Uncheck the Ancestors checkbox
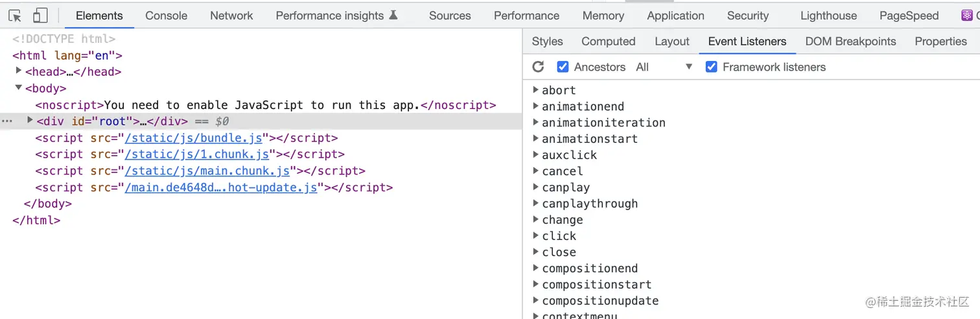Screen dimensions: 980x319 563,67
